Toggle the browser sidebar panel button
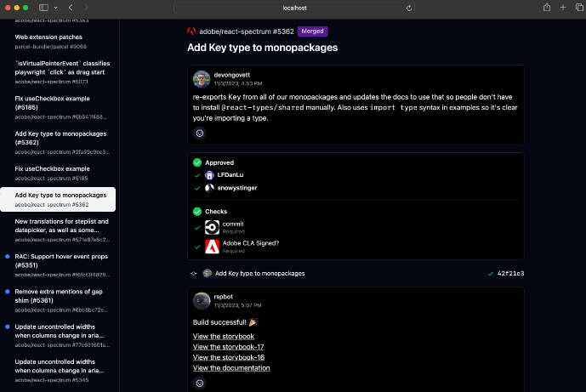This screenshot has height=392, width=586. (43, 8)
